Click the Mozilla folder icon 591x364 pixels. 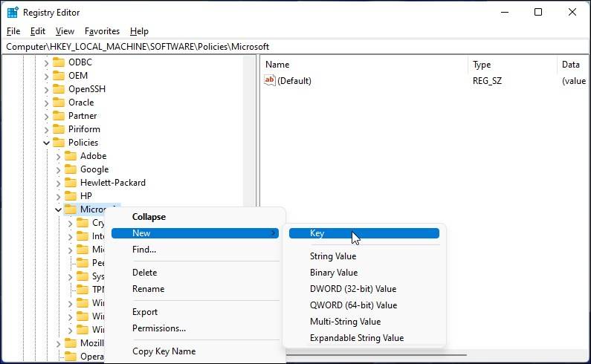[x=71, y=343]
